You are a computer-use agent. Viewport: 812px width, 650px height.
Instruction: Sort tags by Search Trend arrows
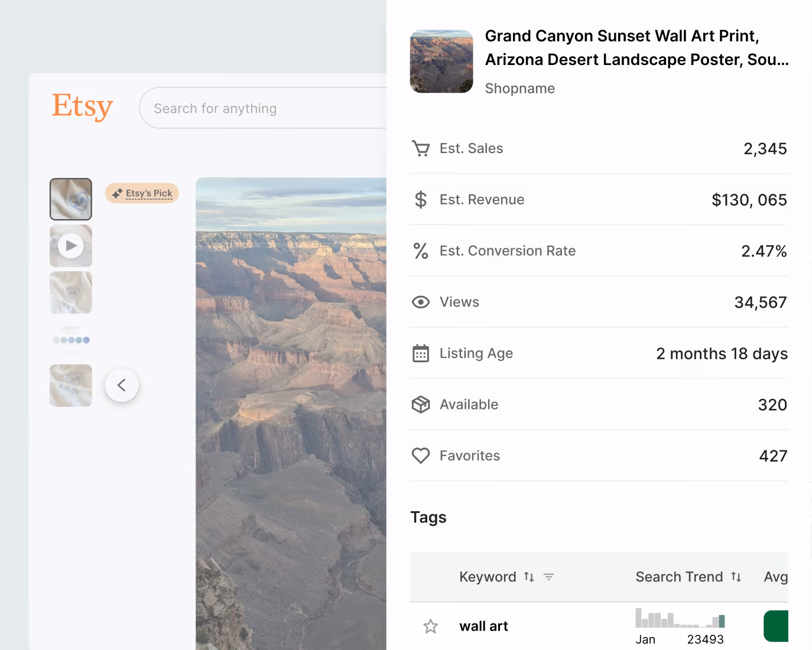coord(736,577)
